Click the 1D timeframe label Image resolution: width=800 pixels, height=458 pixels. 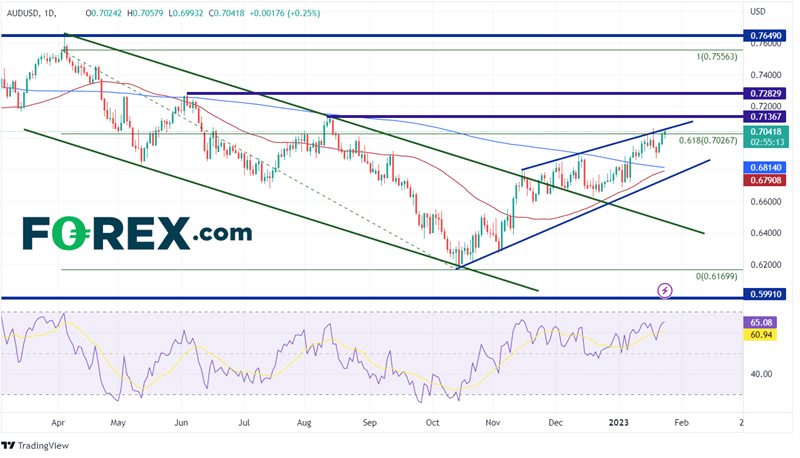pos(49,14)
